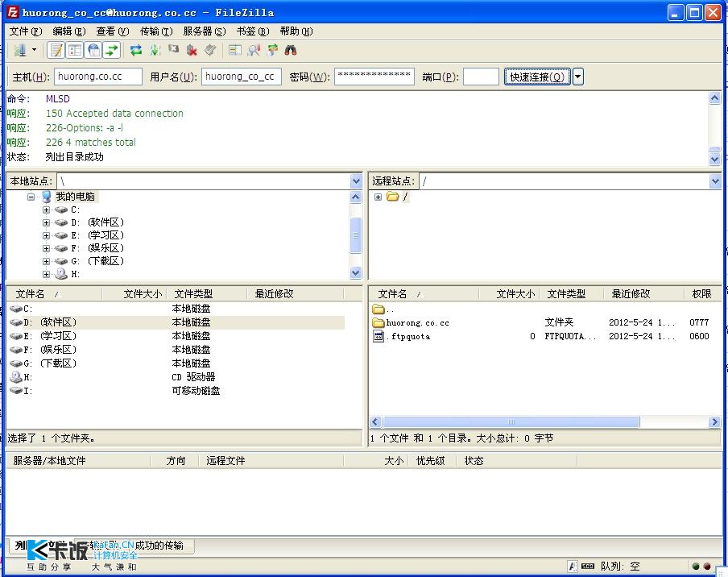Select E: (学习区) in local file list
Viewport: 728px width, 577px height.
click(176, 336)
